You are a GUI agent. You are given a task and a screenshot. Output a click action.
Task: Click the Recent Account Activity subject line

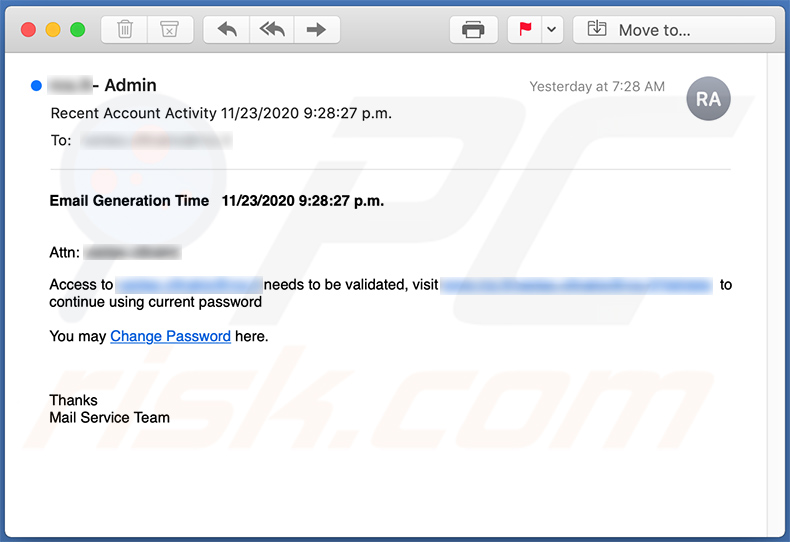(x=221, y=113)
